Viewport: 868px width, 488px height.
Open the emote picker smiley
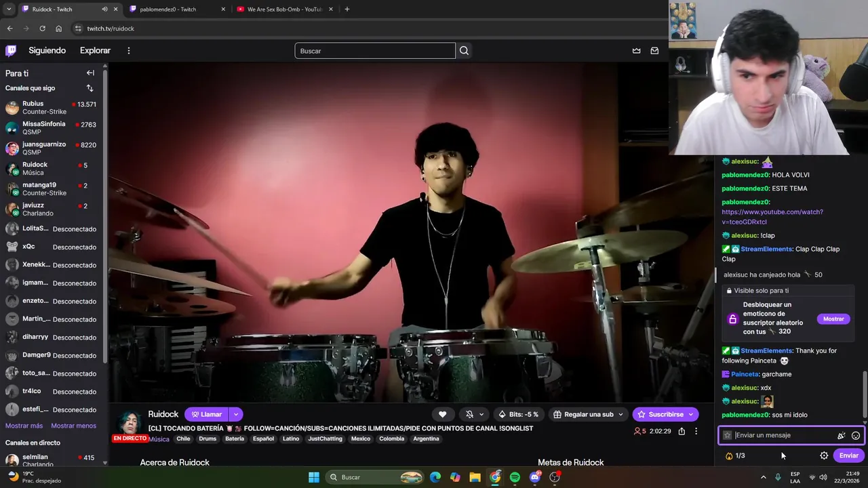pos(856,436)
